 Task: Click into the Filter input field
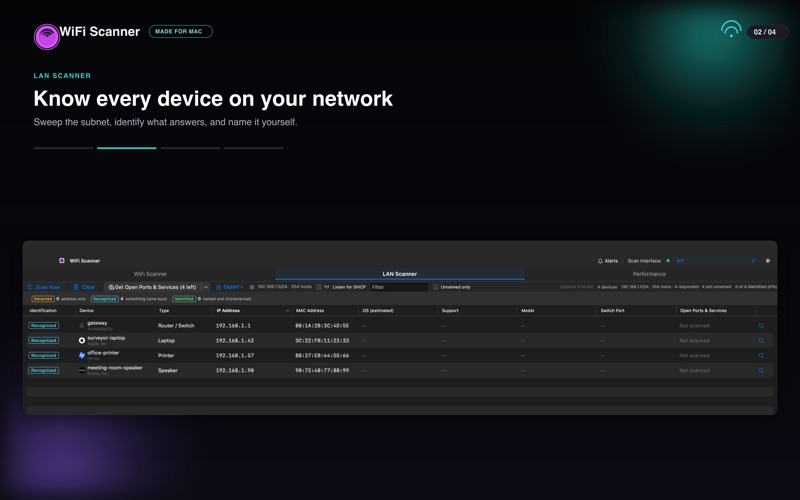399,287
